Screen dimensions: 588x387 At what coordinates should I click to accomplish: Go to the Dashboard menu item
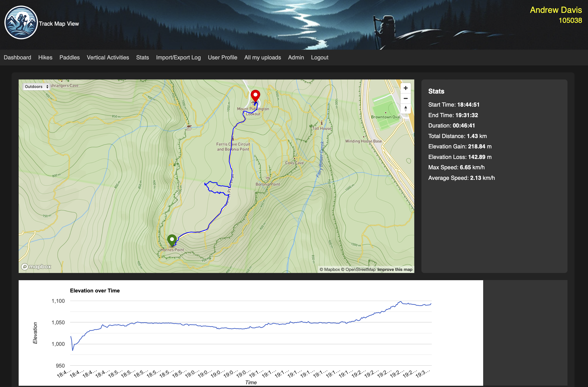pyautogui.click(x=17, y=57)
